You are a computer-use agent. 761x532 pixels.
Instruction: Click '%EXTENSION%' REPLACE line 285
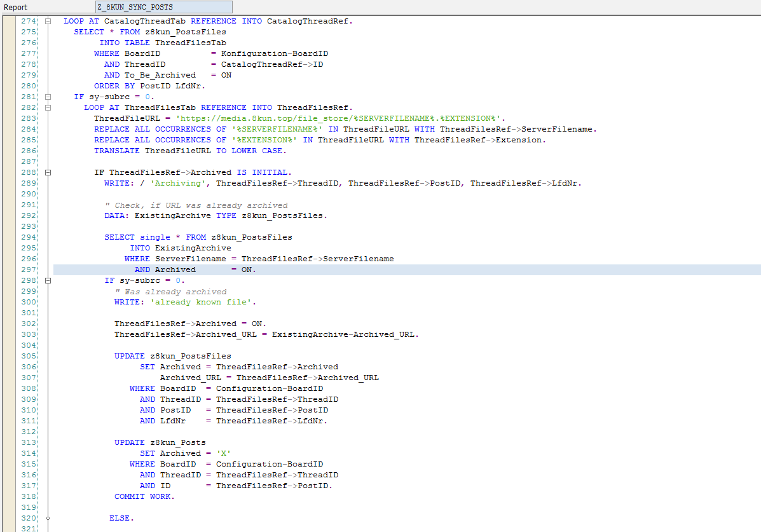pos(320,140)
